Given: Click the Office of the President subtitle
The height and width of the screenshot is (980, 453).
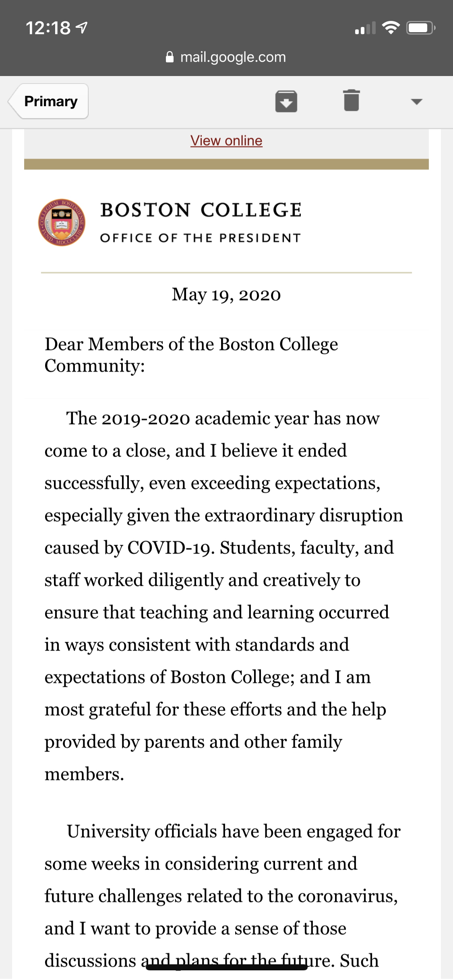Looking at the screenshot, I should tap(200, 238).
